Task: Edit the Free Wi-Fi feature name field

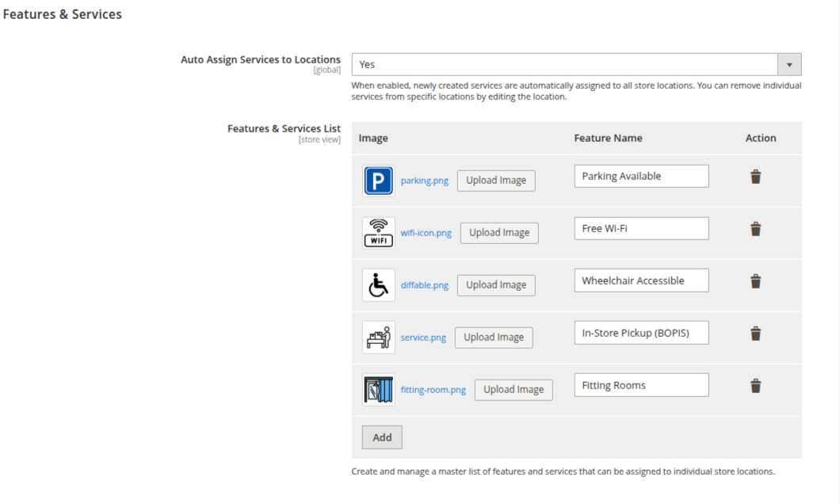Action: pos(641,229)
